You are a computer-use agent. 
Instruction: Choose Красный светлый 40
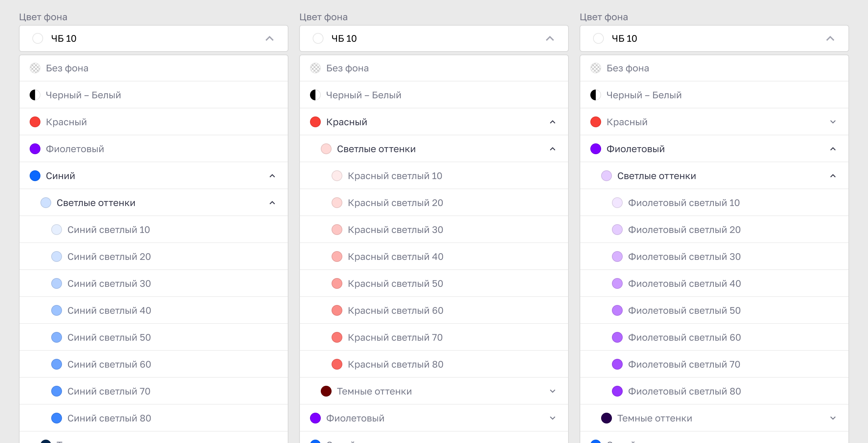tap(434, 257)
